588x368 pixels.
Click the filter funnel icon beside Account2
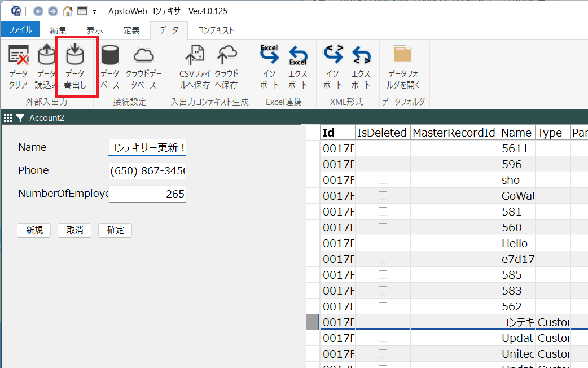pos(20,118)
